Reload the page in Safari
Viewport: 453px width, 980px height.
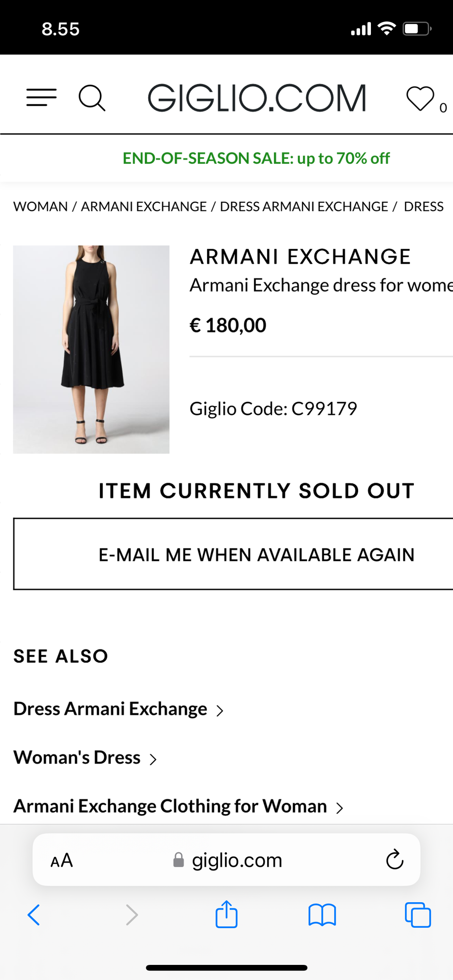[394, 860]
